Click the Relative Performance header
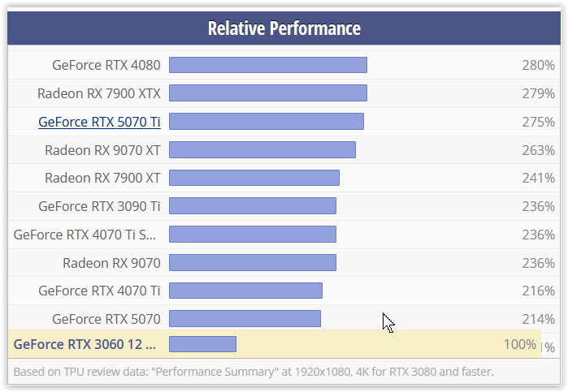This screenshot has width=568, height=392. tap(284, 29)
